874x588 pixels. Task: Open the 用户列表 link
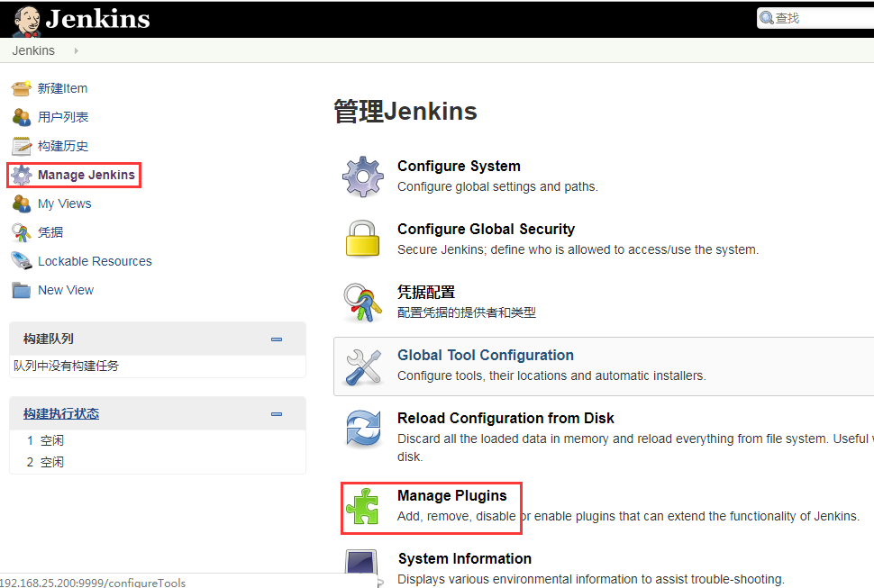tap(63, 117)
